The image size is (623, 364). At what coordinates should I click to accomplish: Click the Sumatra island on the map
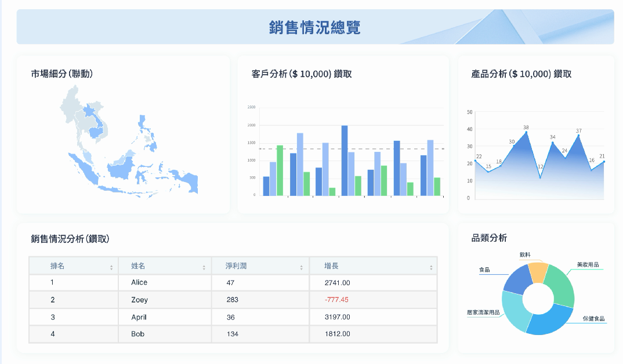(x=83, y=167)
